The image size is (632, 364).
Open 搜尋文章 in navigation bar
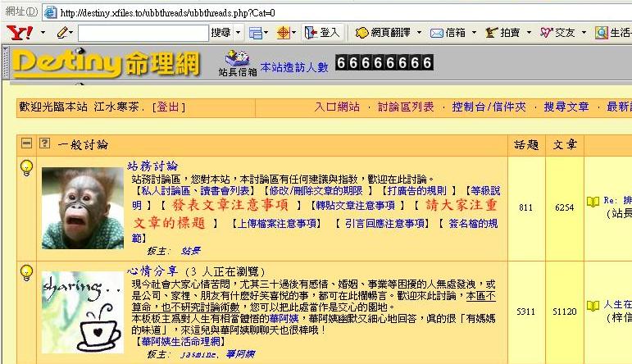(566, 107)
